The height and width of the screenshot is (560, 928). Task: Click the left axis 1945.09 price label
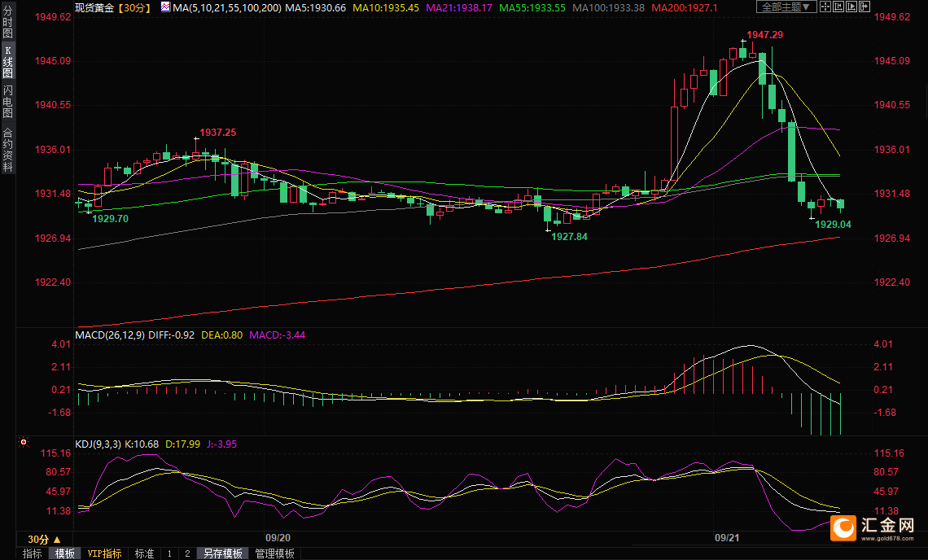(53, 61)
